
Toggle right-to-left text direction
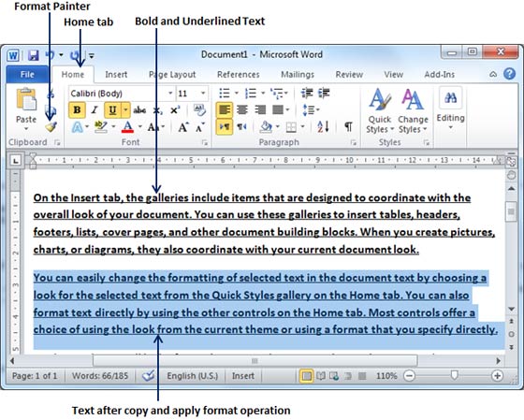coord(241,126)
